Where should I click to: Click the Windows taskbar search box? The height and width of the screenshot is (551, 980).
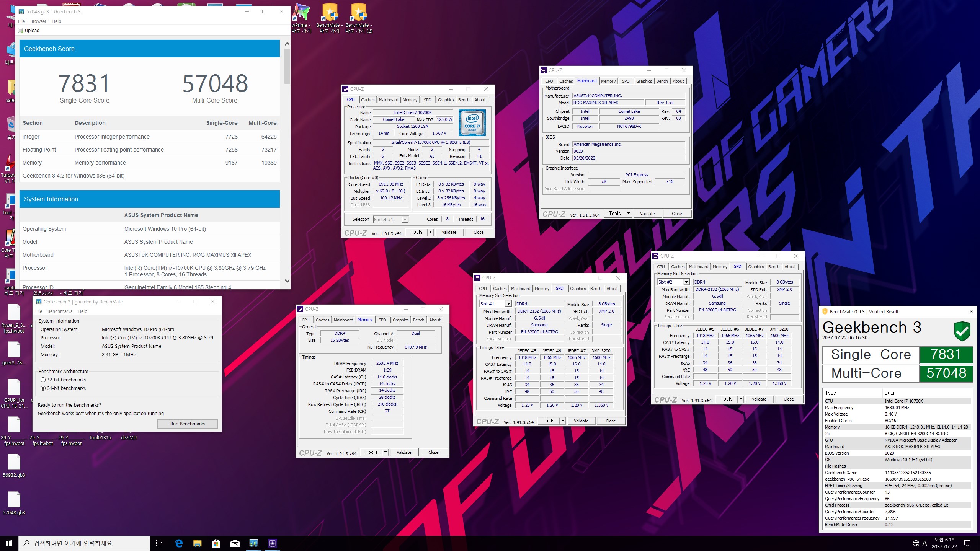[84, 543]
